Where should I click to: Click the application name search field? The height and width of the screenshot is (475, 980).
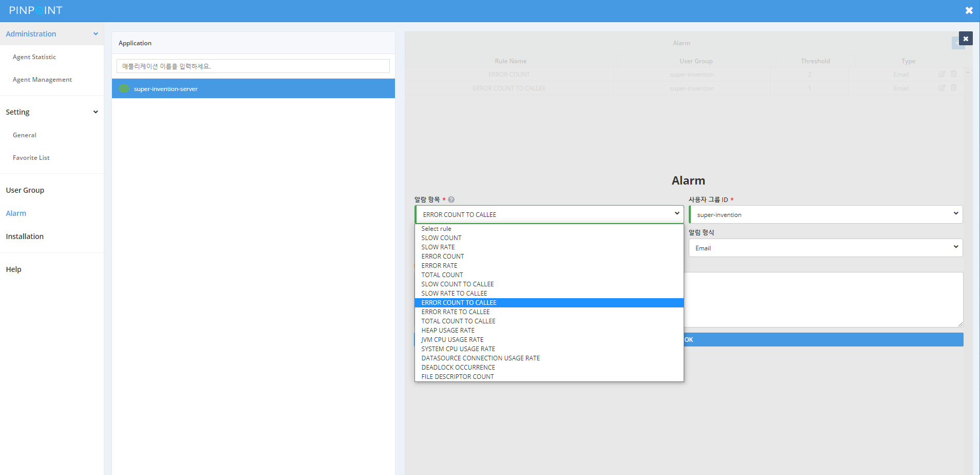pyautogui.click(x=253, y=66)
